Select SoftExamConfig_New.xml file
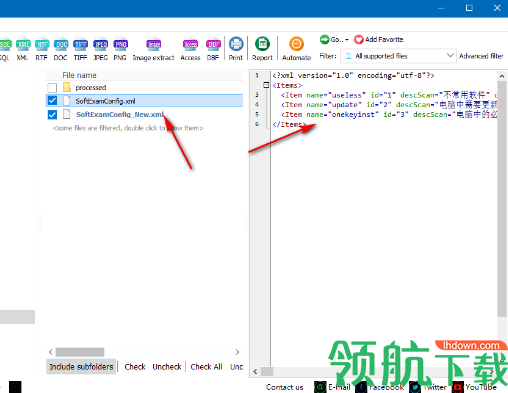Screen dimensions: 508x393 pyautogui.click(x=120, y=115)
